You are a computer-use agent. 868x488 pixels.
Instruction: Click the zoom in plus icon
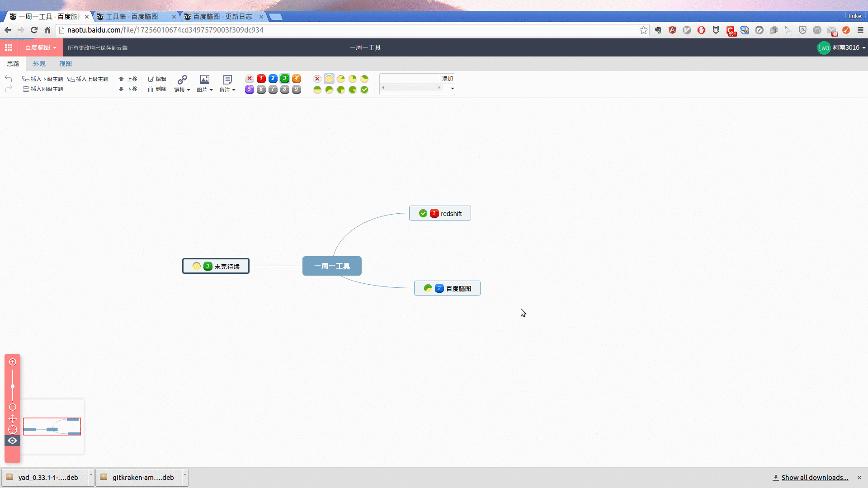13,362
